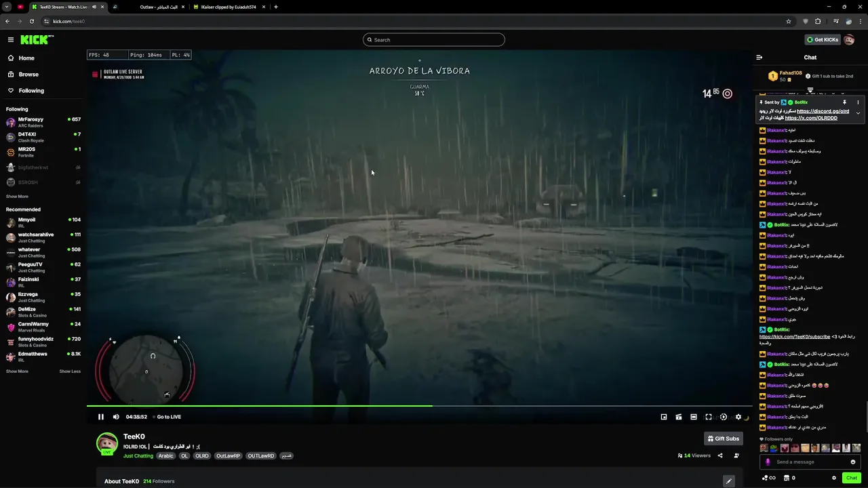Open MR20S channel in sidebar

[x=43, y=152]
